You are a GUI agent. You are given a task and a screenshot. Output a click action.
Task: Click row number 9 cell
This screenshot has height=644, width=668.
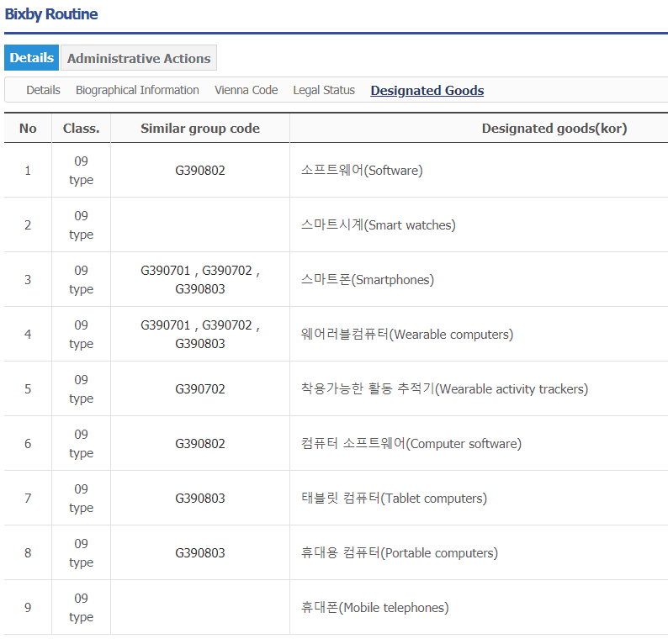coord(28,607)
